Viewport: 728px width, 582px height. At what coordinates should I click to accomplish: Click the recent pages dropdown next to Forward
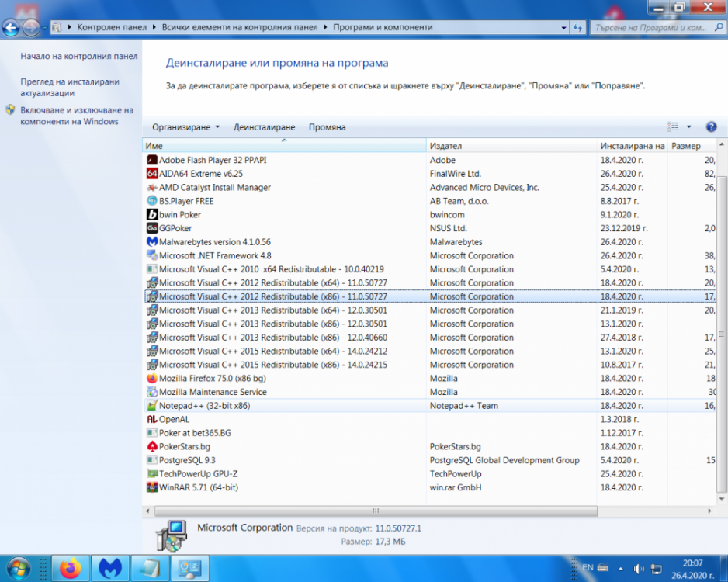click(x=44, y=28)
